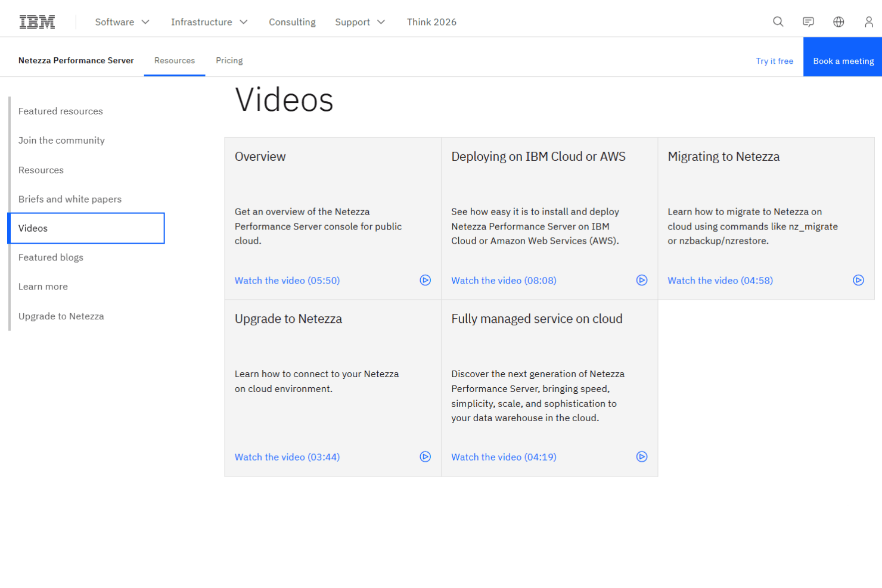The image size is (882, 588).
Task: Click play icon on Upgrade to Netezza card
Action: 425,457
